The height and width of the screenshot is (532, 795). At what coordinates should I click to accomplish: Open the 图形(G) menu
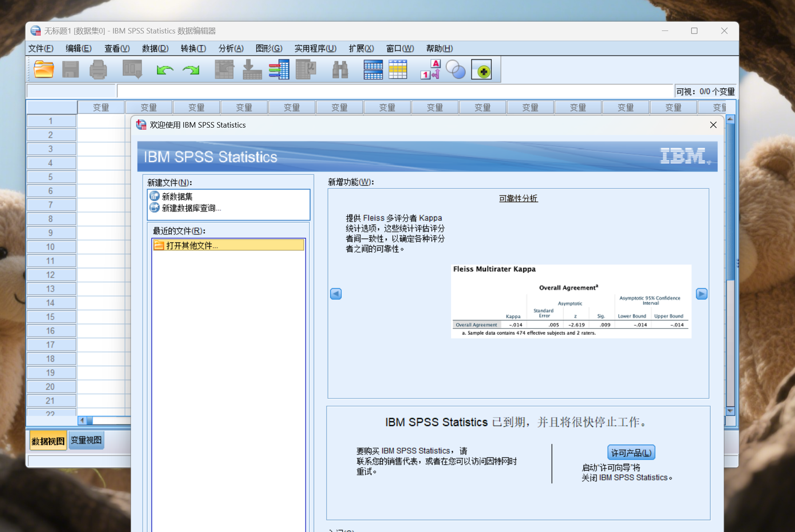[269, 48]
